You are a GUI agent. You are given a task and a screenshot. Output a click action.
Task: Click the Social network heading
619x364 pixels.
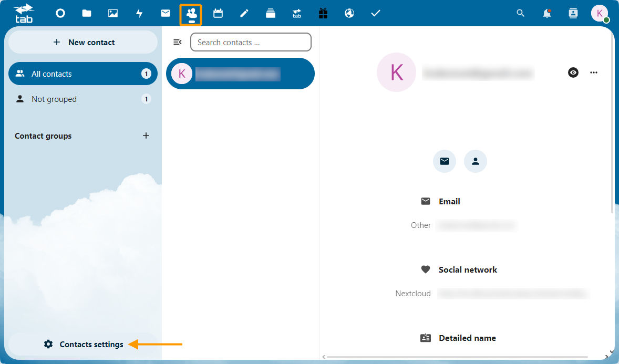click(x=468, y=269)
